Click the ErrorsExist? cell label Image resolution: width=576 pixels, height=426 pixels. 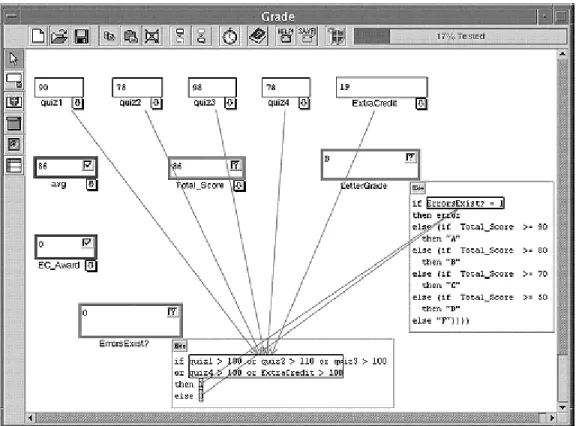click(x=124, y=344)
